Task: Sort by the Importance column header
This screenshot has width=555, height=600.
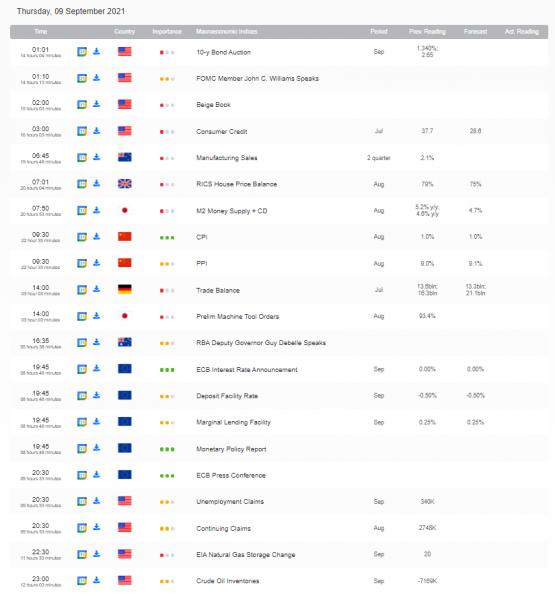Action: pos(167,31)
